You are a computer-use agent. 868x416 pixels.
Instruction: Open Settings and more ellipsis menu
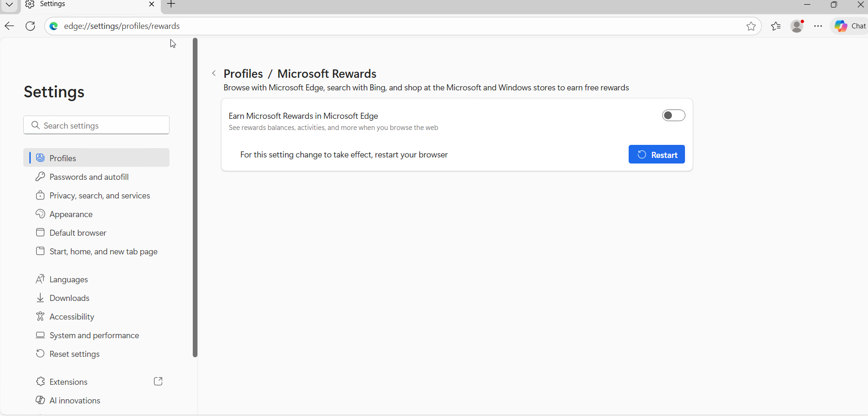[818, 26]
